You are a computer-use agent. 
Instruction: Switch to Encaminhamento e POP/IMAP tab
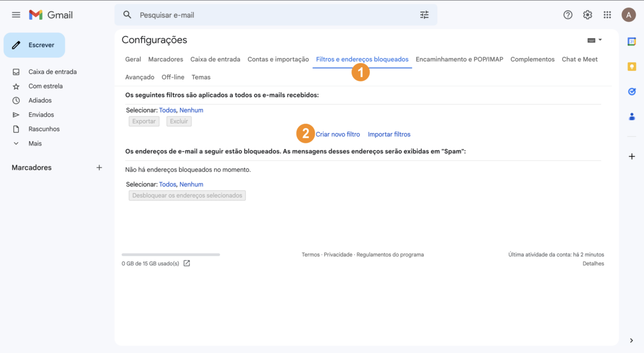click(459, 60)
